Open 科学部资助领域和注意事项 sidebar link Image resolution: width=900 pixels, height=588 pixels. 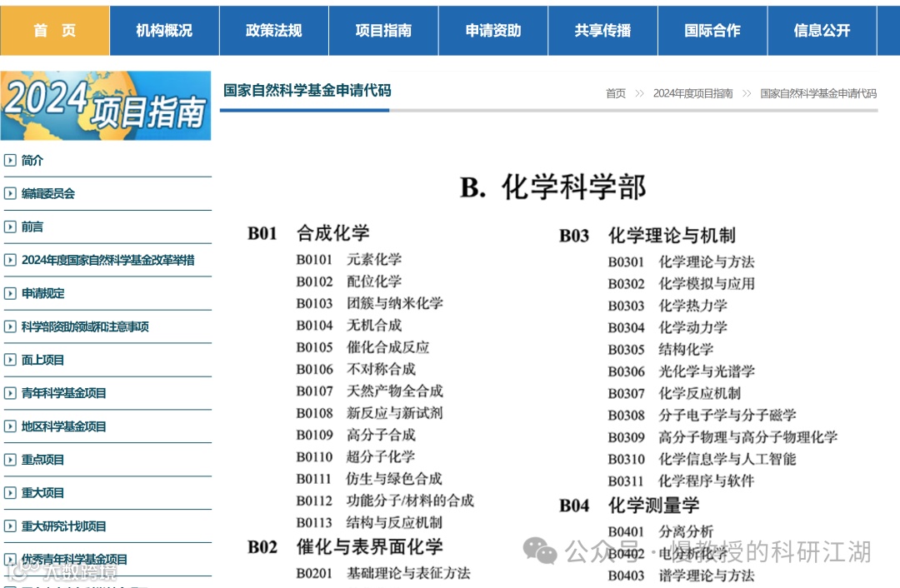[x=85, y=326]
